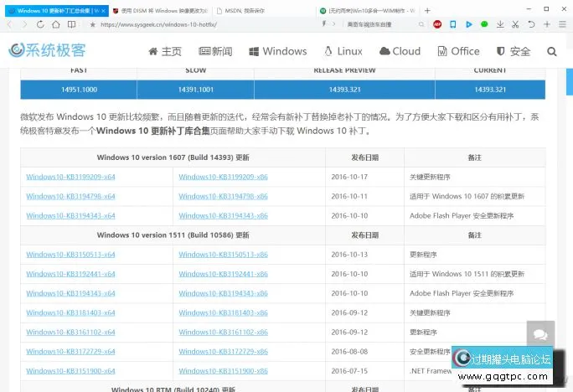The image size is (573, 392).
Task: Reload the page with the refresh icon
Action: click(40, 24)
